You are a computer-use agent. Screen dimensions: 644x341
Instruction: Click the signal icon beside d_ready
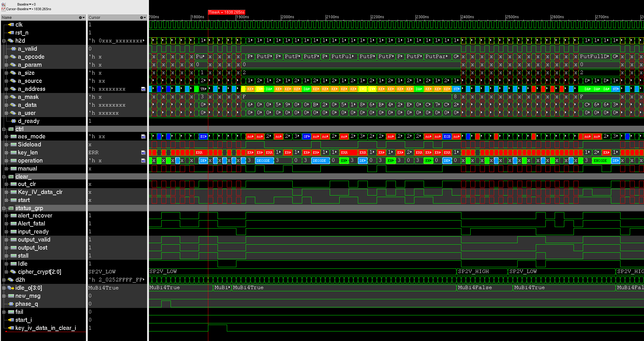pos(13,121)
